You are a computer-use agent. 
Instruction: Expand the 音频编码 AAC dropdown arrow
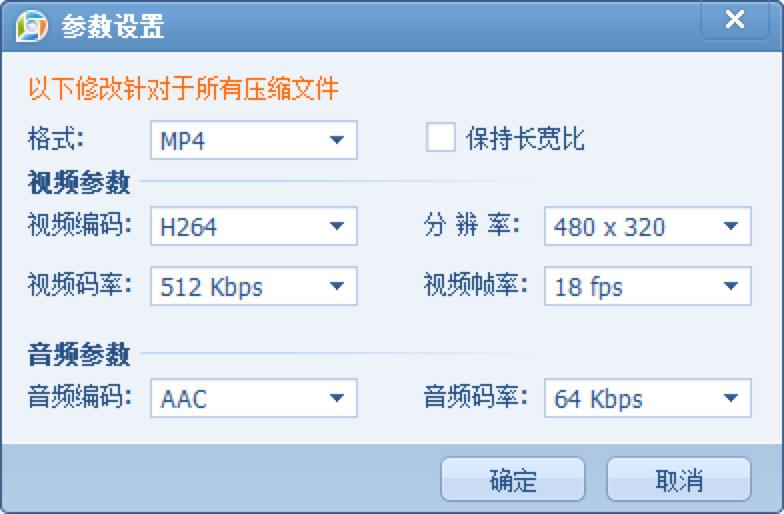tap(336, 399)
